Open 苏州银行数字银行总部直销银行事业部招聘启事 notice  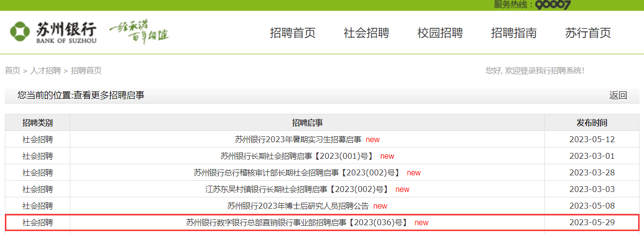coord(298,222)
